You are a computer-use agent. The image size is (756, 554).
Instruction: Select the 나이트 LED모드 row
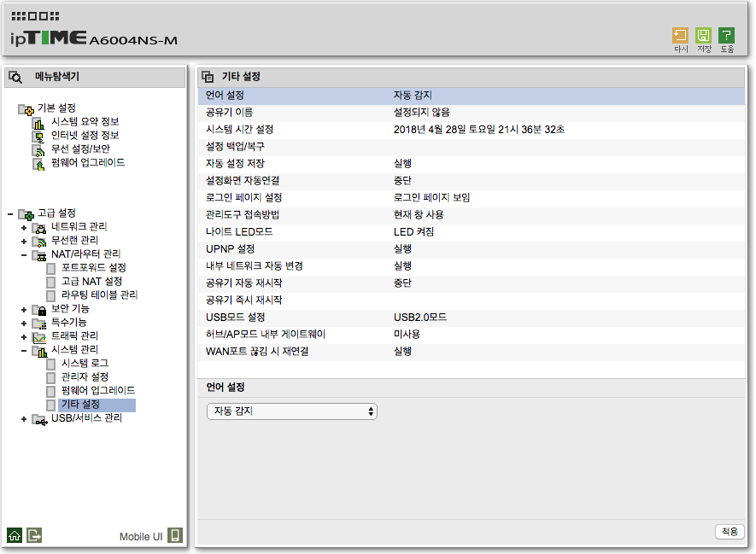click(x=471, y=231)
